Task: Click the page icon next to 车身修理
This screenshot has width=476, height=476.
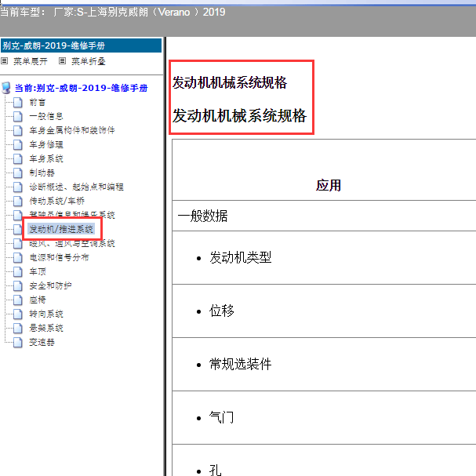Action: click(x=17, y=144)
